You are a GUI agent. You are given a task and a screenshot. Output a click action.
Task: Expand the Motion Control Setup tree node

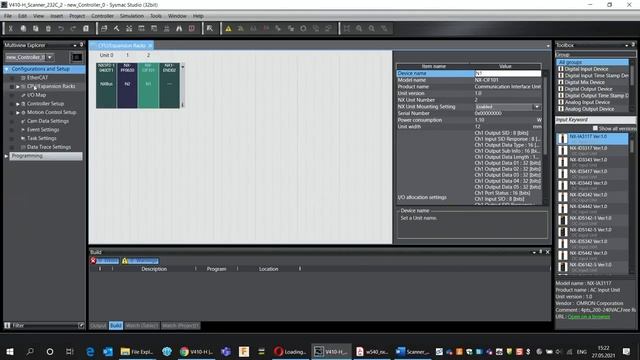(18, 113)
